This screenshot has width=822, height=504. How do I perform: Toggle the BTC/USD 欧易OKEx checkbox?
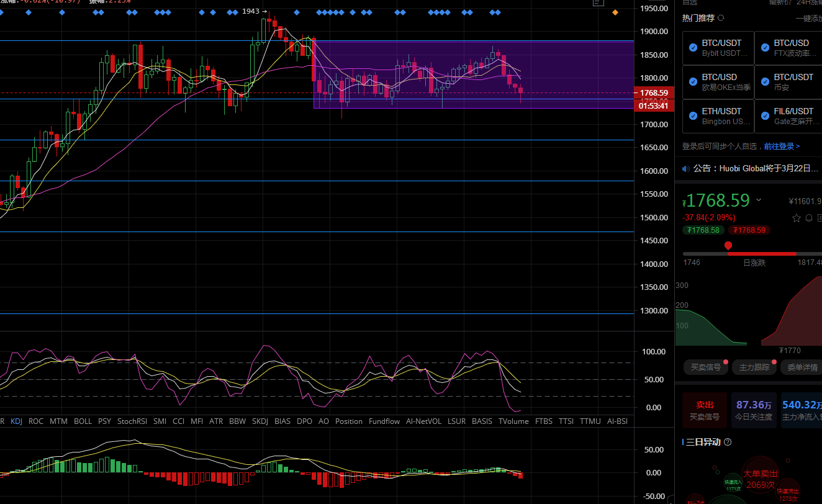693,82
